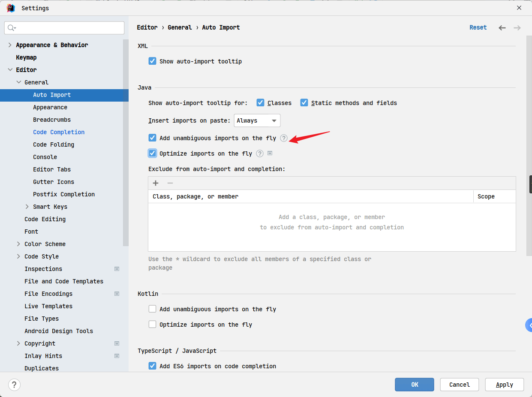
Task: Uncheck the Classes tooltip checkbox
Action: (260, 102)
